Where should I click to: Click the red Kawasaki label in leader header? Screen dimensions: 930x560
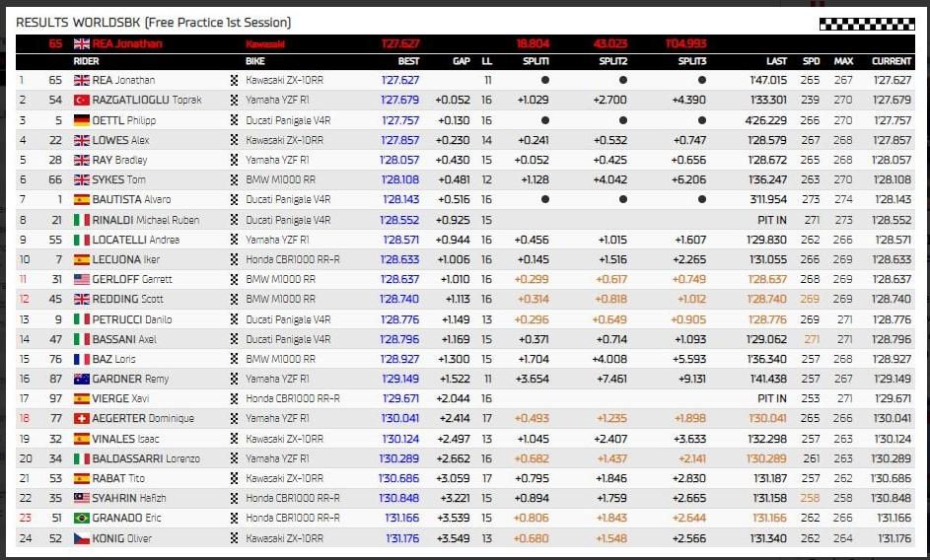[x=265, y=44]
